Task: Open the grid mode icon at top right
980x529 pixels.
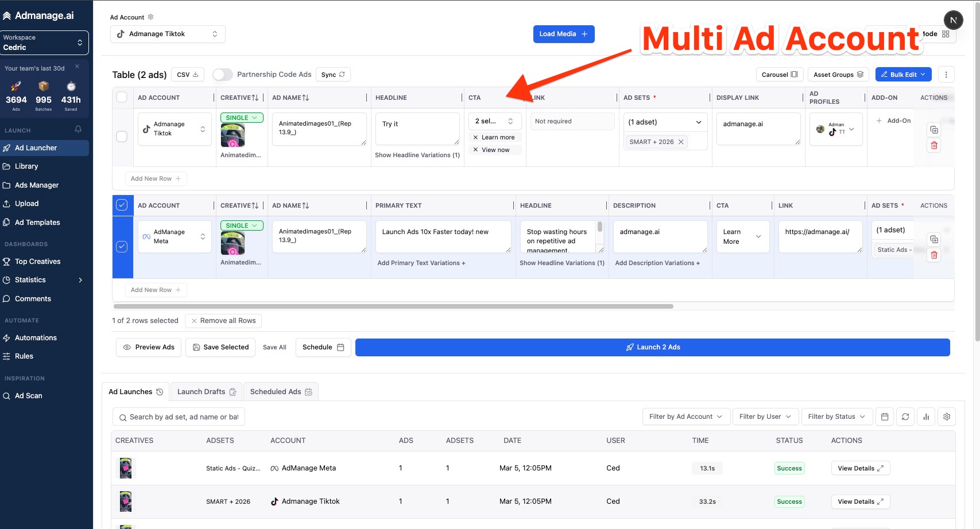Action: pos(946,34)
